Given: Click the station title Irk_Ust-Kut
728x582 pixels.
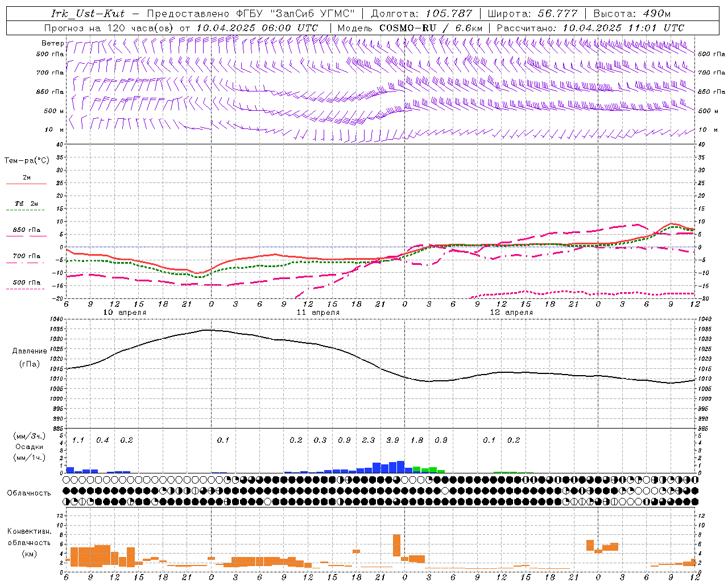Looking at the screenshot, I should point(88,14).
